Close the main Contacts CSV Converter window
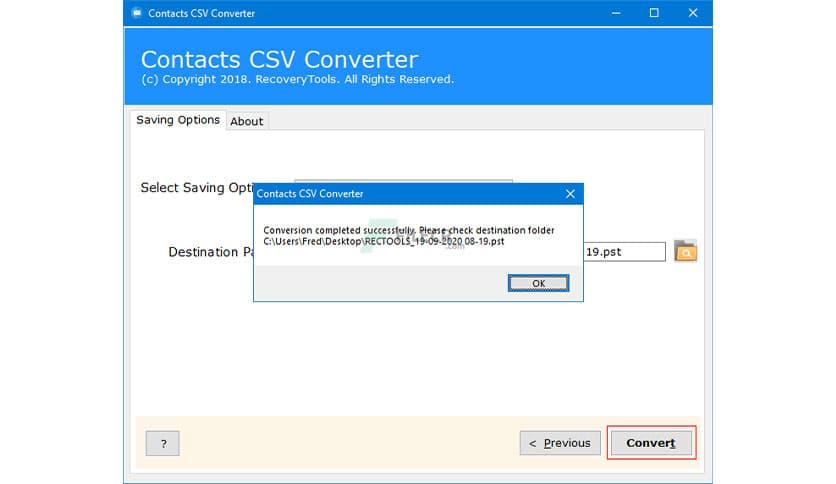This screenshot has width=836, height=484. coord(693,13)
